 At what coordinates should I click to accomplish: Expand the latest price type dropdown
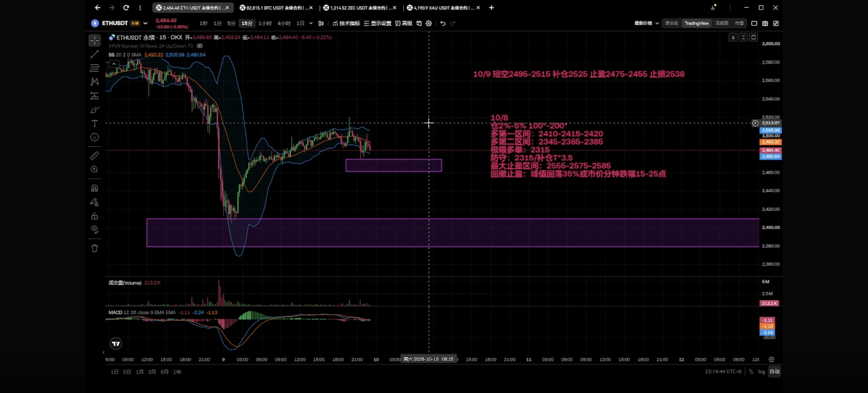[x=646, y=23]
